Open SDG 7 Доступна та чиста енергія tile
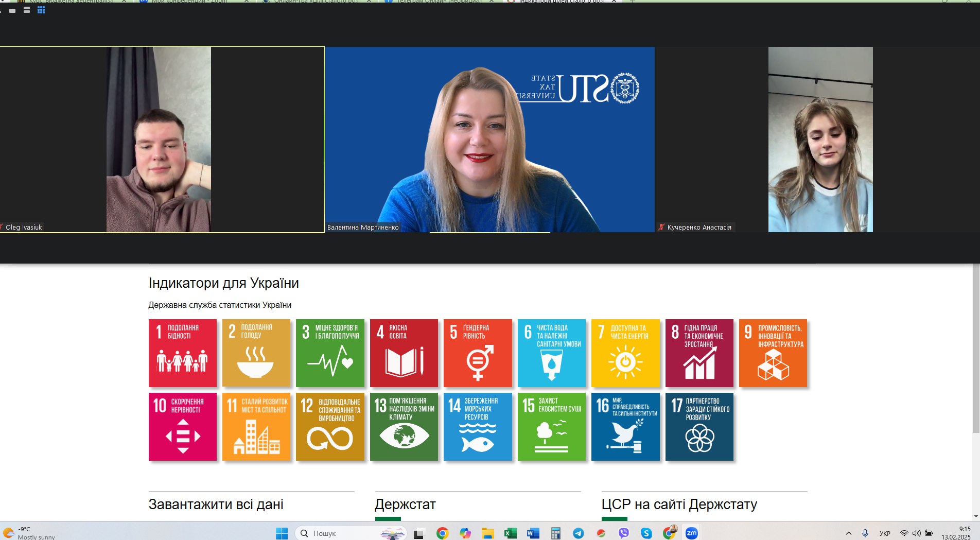Image resolution: width=980 pixels, height=540 pixels. [x=625, y=353]
